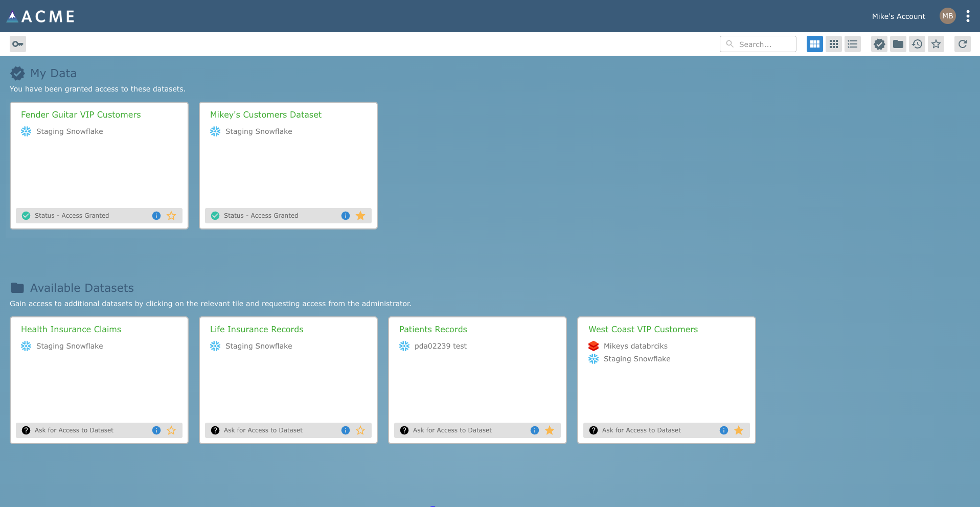Open the three-dot account menu
This screenshot has width=980, height=507.
968,16
